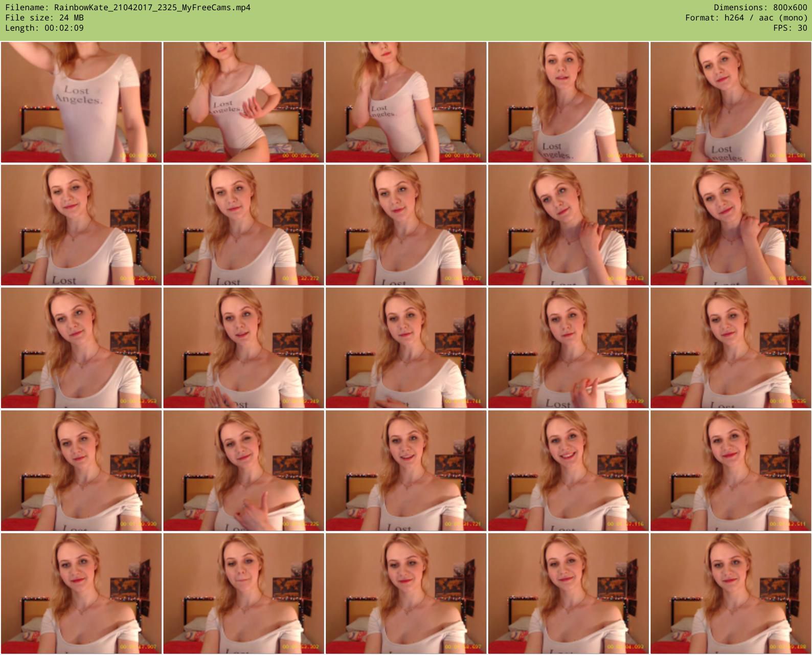Select the first thumbnail in the bottom row
The width and height of the screenshot is (812, 655).
tap(81, 594)
